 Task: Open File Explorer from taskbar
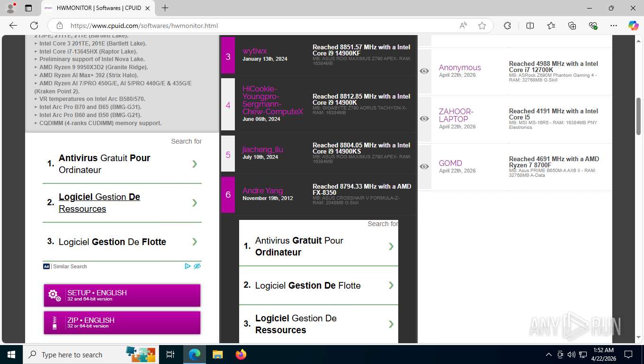click(217, 355)
